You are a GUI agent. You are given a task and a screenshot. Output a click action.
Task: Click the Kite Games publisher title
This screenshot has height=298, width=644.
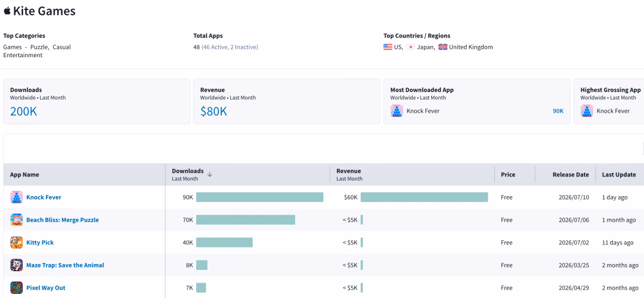(44, 11)
